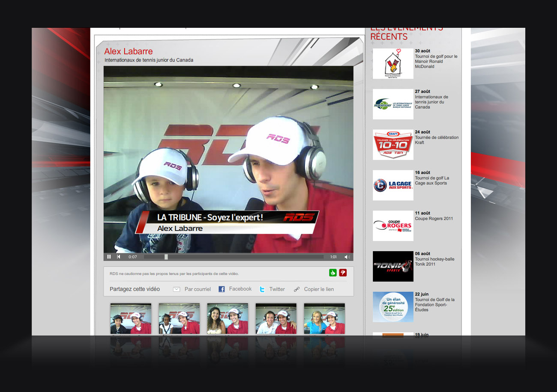This screenshot has height=392, width=557.
Task: Copy the video link via chain icon
Action: pyautogui.click(x=296, y=289)
